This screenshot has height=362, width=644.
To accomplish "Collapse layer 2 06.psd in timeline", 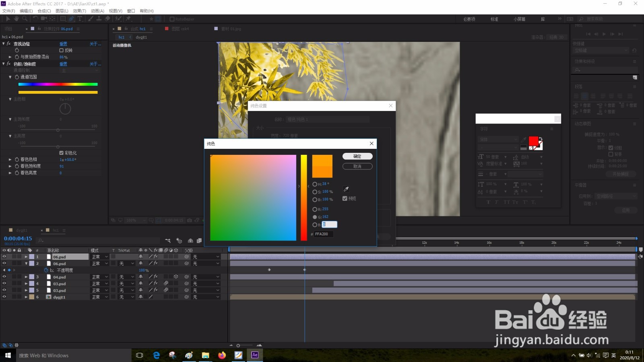I will [x=26, y=263].
